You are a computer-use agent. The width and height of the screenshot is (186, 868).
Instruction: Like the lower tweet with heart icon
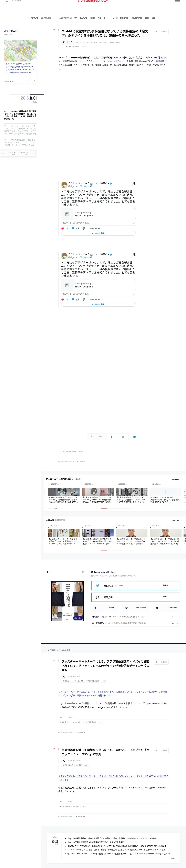click(62, 300)
